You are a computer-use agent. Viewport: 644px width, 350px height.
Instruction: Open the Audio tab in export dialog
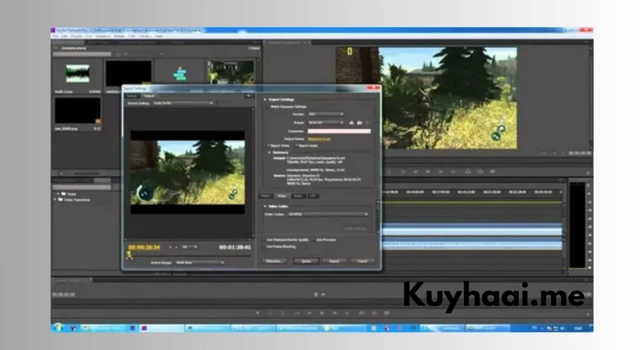(298, 196)
